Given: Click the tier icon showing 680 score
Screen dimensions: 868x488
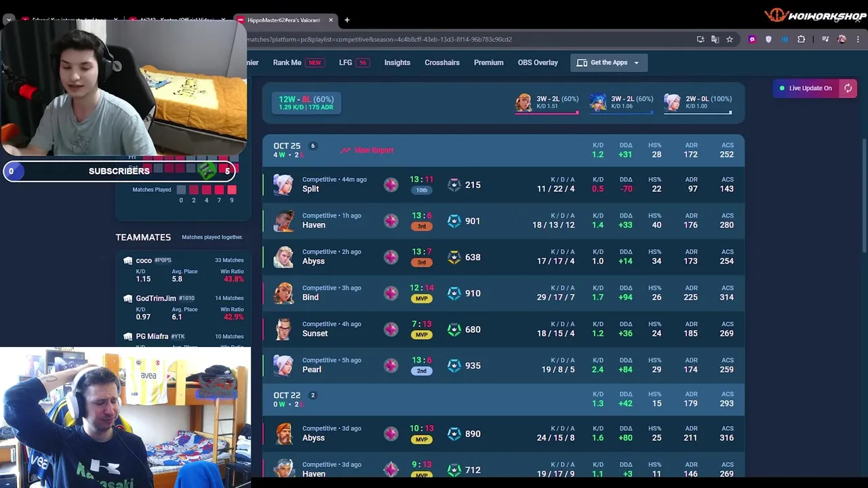Looking at the screenshot, I should (x=454, y=329).
